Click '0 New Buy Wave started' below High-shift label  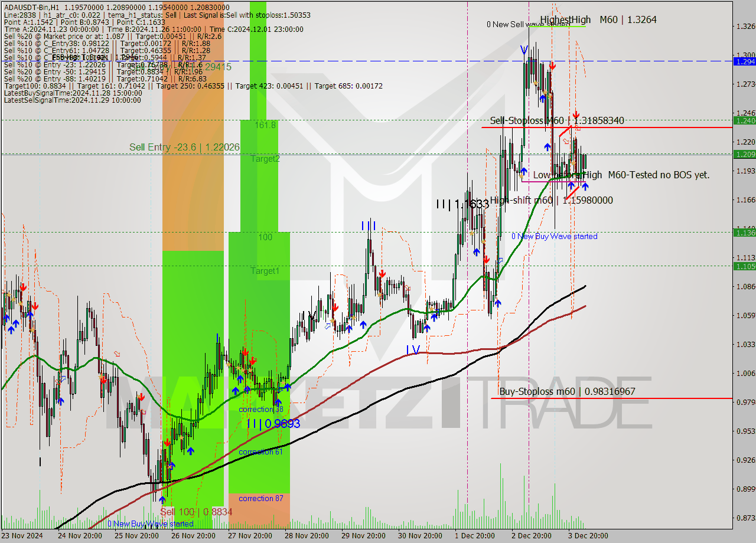pos(554,236)
